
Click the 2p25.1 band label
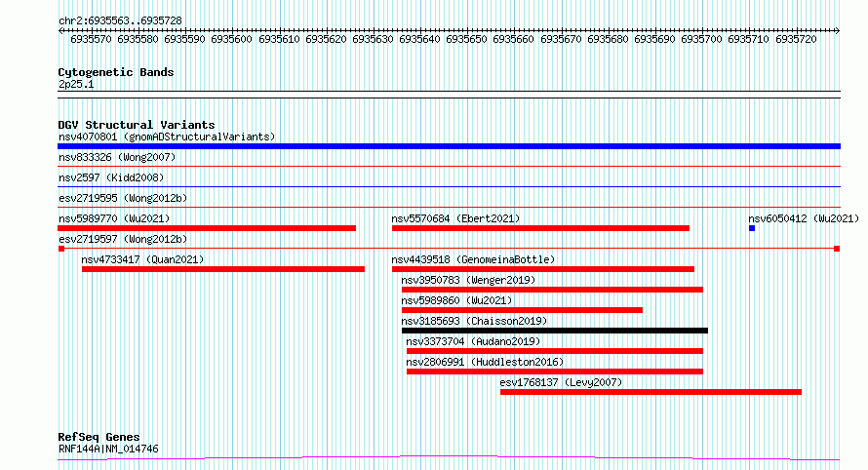76,84
